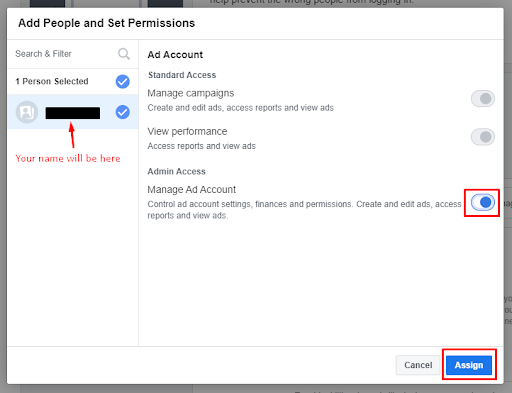Select the redacted person name row
The height and width of the screenshot is (393, 512).
pos(73,112)
